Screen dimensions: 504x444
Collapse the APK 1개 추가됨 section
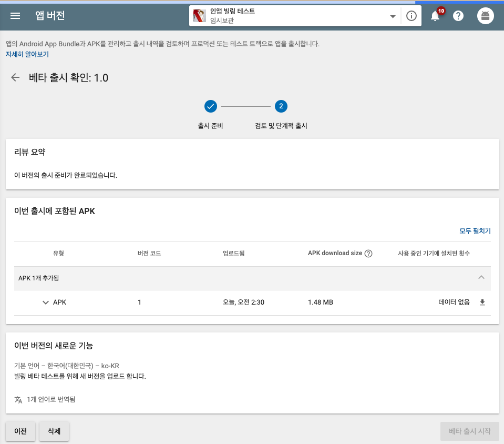(481, 277)
